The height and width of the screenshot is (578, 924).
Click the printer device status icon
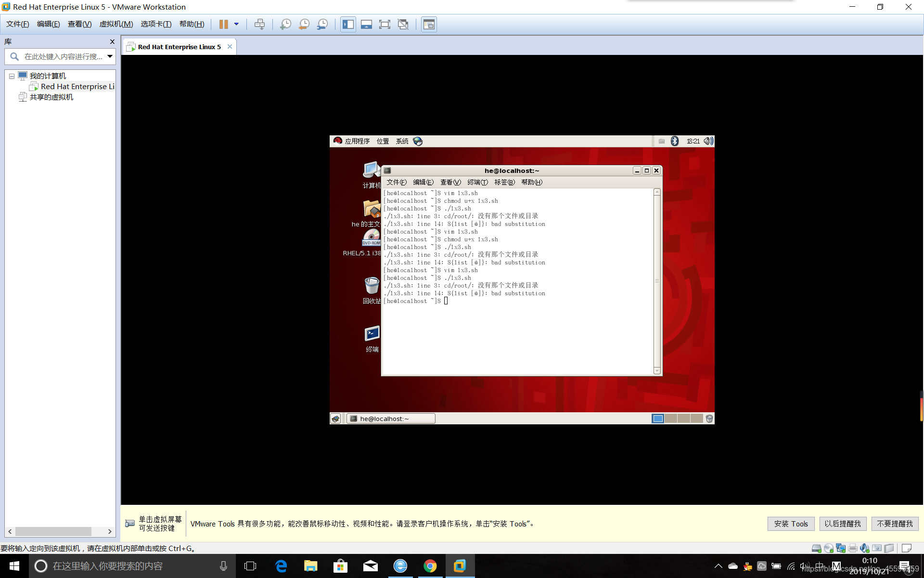[x=853, y=548]
